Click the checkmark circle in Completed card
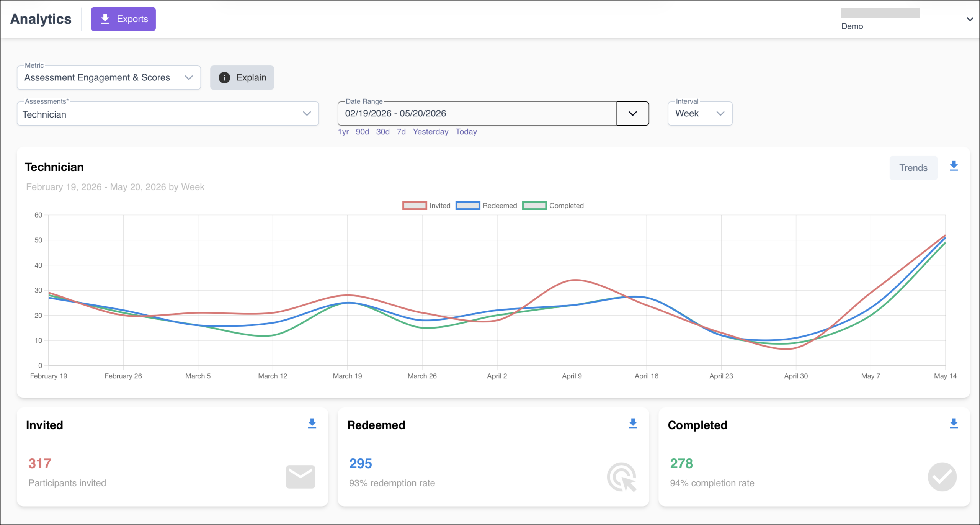This screenshot has height=525, width=980. (942, 477)
